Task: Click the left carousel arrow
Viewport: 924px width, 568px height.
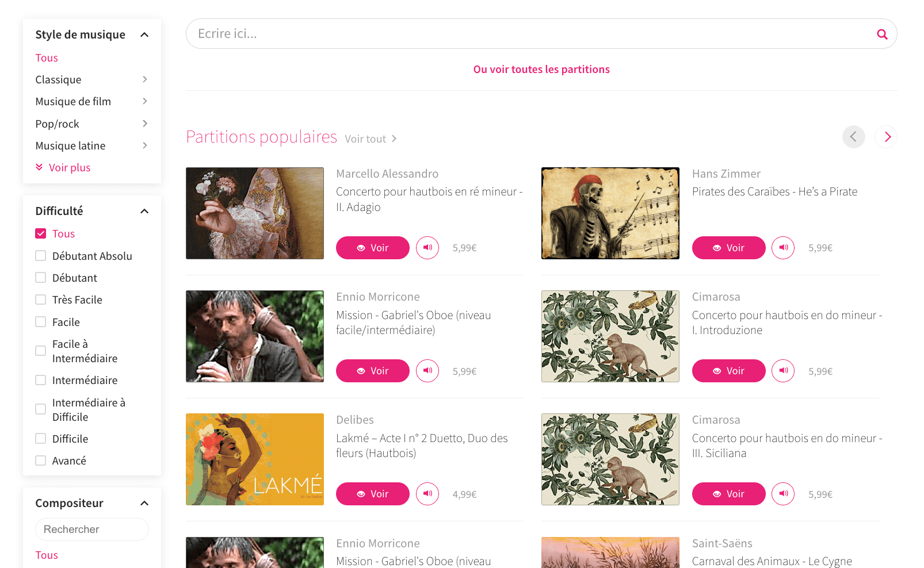Action: coord(854,137)
